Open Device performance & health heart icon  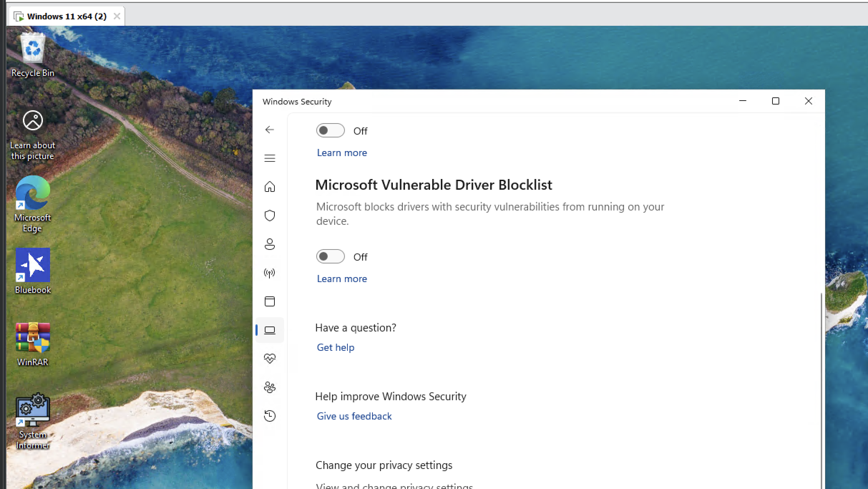pyautogui.click(x=269, y=358)
